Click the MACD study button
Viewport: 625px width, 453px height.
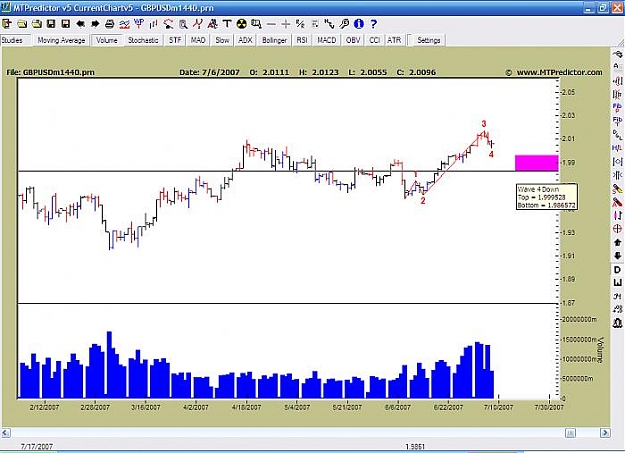[x=326, y=40]
